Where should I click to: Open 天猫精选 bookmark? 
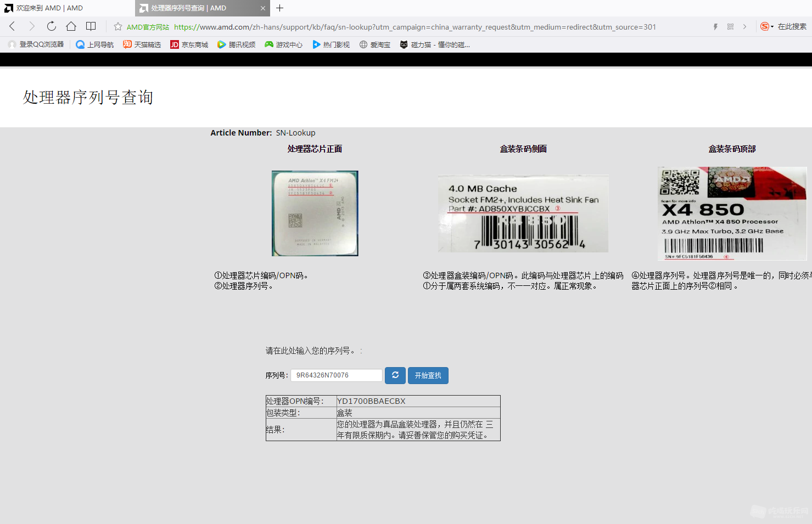pyautogui.click(x=142, y=44)
